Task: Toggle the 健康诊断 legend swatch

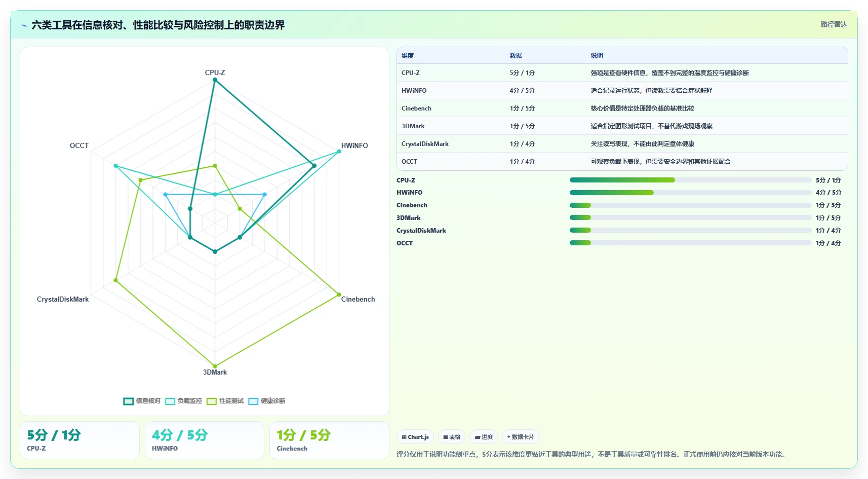Action: click(253, 401)
